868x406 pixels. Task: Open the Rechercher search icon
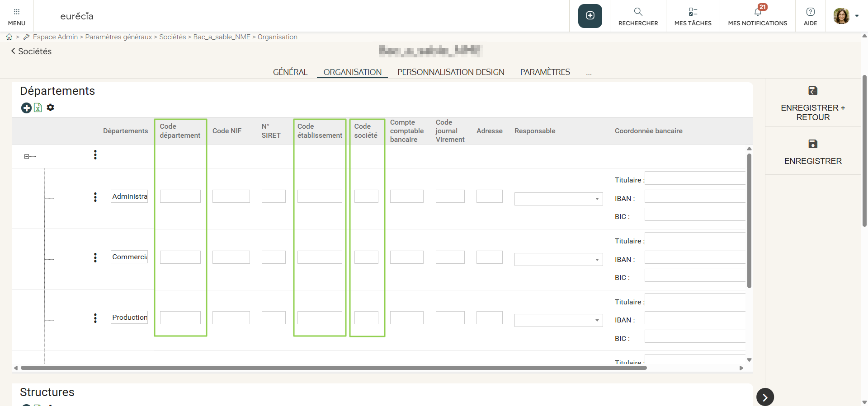(638, 16)
